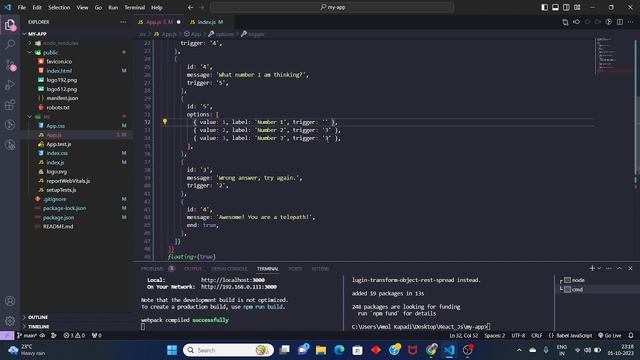Go back with the navigation arrow
The width and height of the screenshot is (640, 360).
tap(191, 7)
